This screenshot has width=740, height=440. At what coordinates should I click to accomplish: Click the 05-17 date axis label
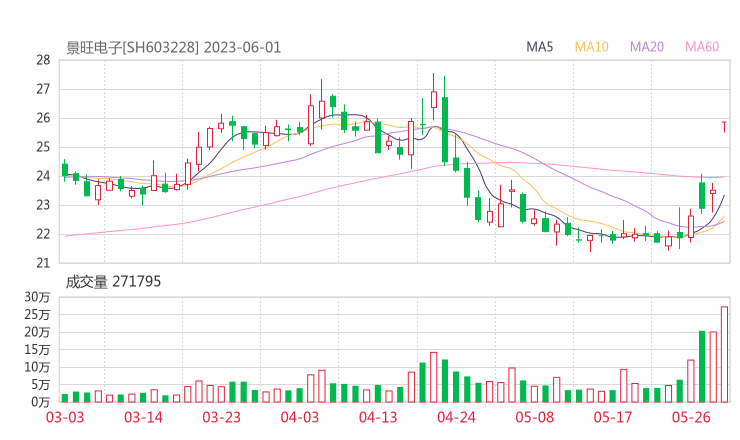613,417
